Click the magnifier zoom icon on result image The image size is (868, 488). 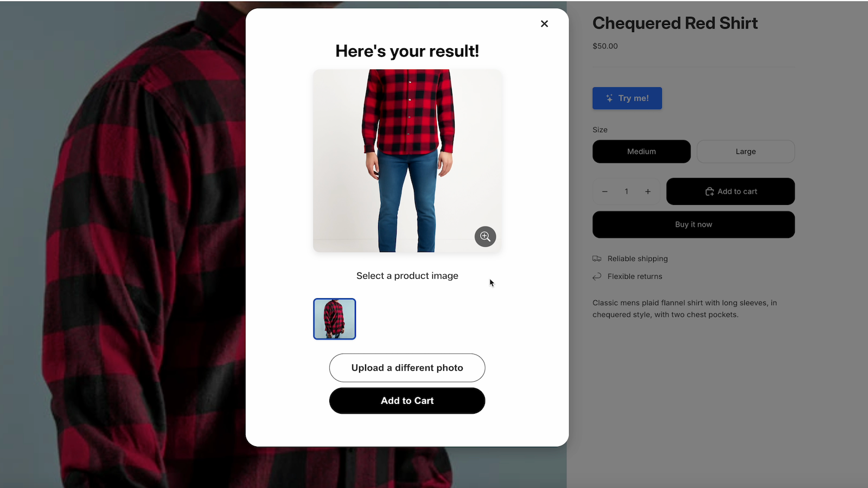pos(485,236)
